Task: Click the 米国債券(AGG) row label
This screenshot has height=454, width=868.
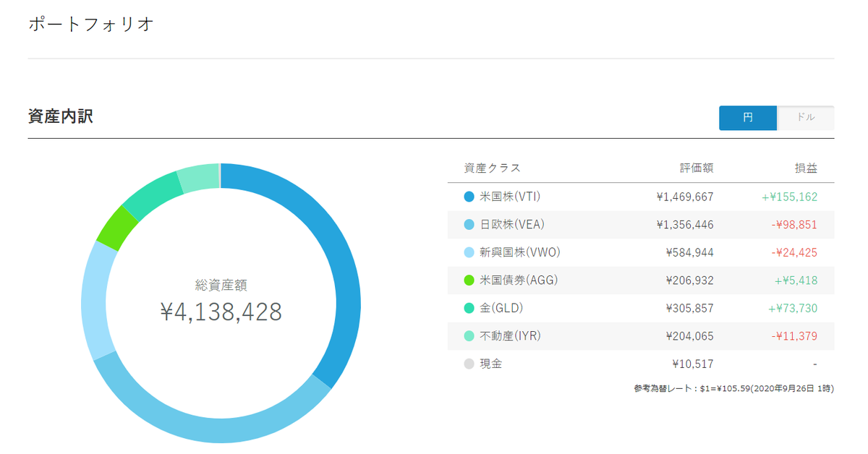Action: pyautogui.click(x=519, y=280)
